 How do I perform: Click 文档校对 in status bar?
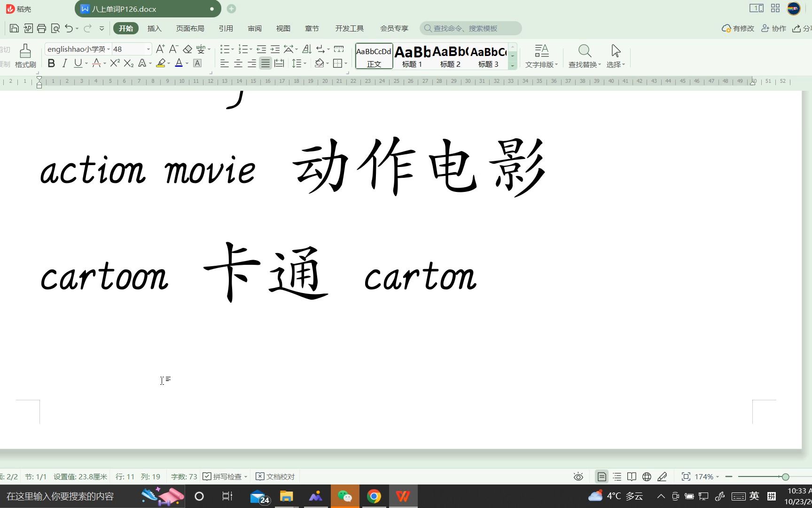(x=275, y=476)
